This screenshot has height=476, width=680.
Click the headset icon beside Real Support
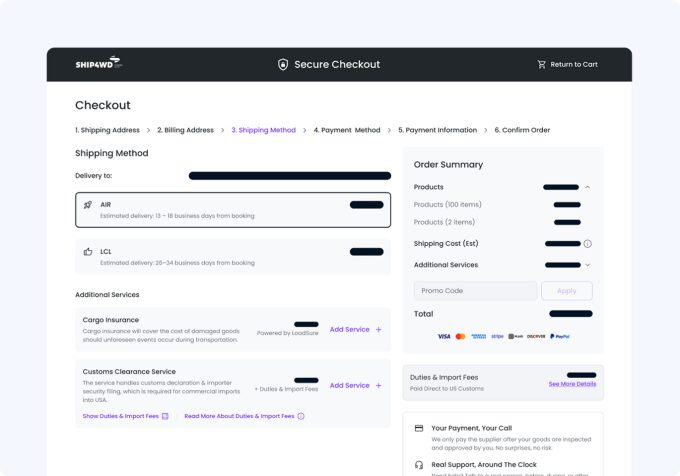pos(419,465)
